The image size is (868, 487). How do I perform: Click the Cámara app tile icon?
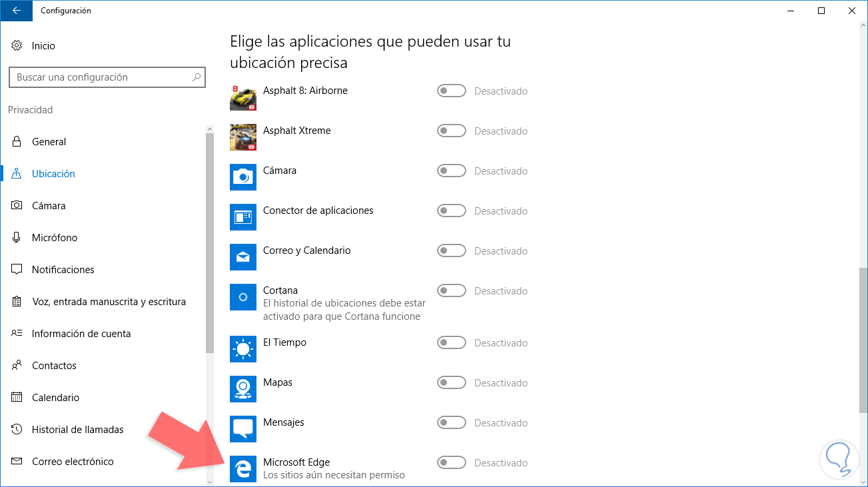(x=243, y=177)
